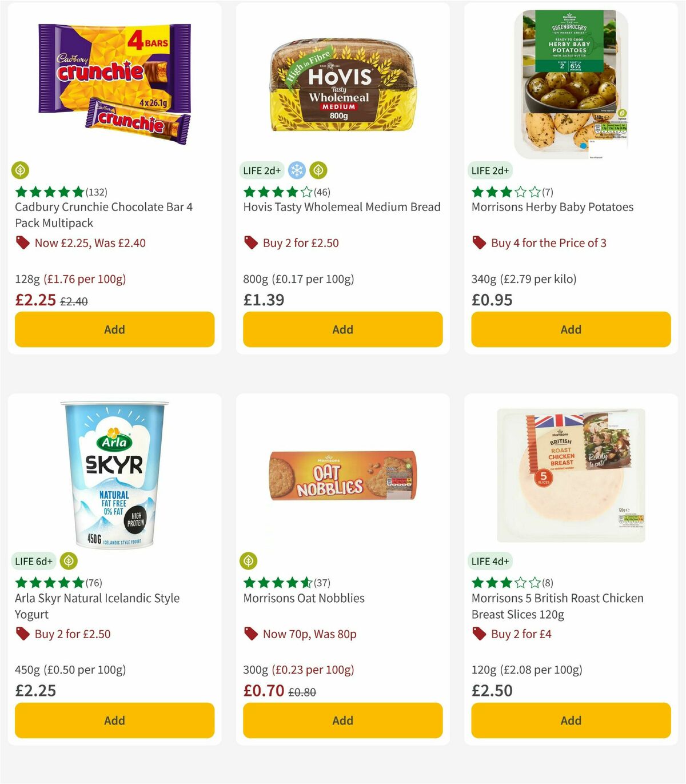Click the LIFE 6d+ badge on Arla Skyr
The image size is (686, 784).
(34, 561)
